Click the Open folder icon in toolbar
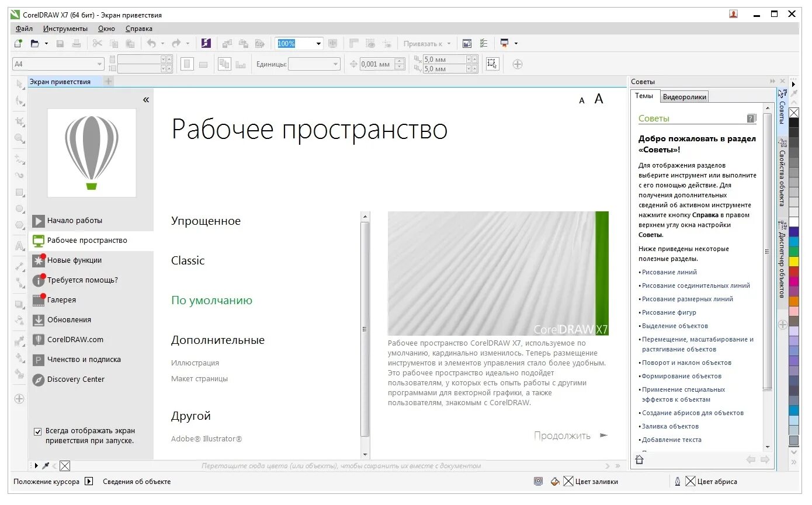The image size is (812, 505). 34,43
